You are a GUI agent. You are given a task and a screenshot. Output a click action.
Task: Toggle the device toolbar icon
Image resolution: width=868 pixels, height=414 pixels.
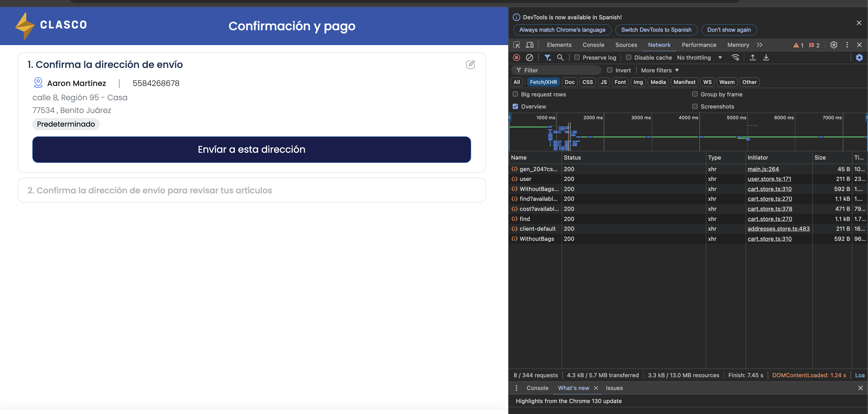[530, 45]
